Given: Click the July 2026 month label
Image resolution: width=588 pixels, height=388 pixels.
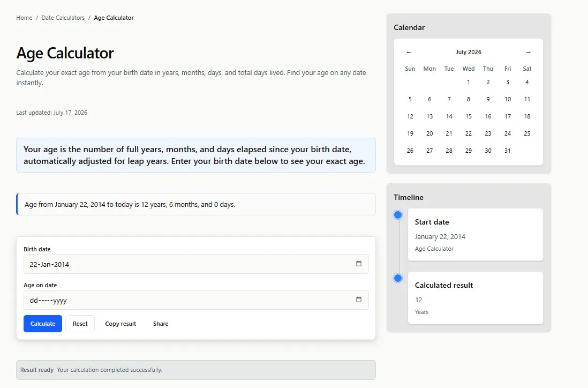Looking at the screenshot, I should (469, 52).
